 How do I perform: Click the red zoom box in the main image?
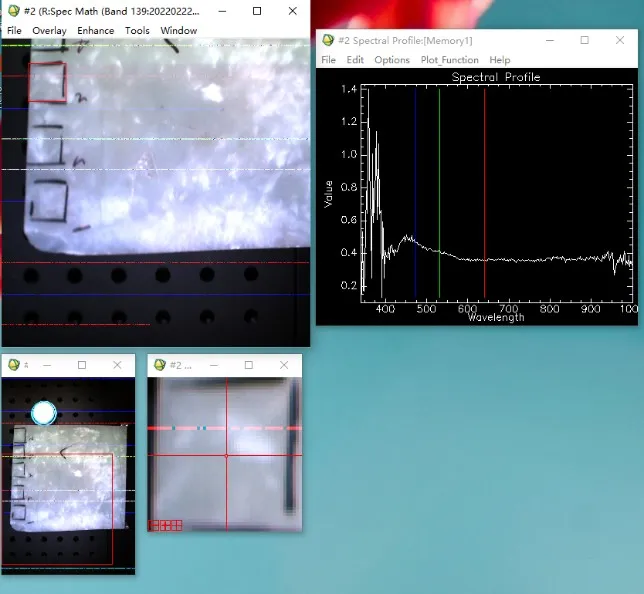(x=47, y=82)
